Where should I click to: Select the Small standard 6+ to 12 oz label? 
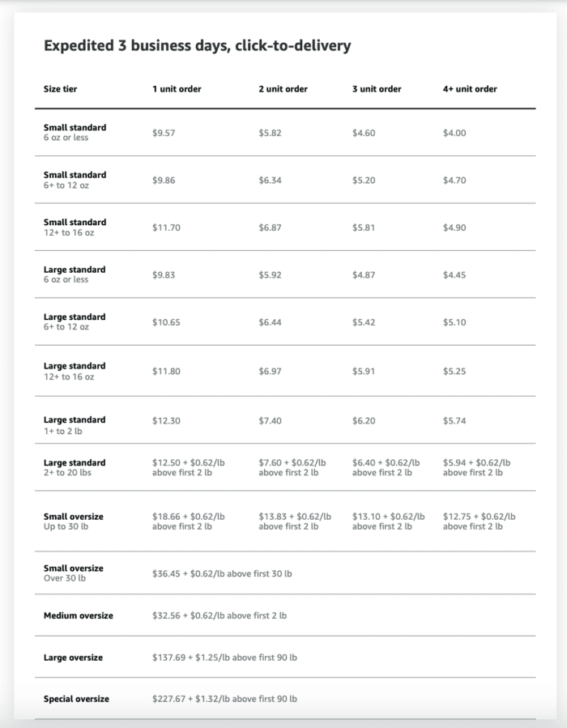tap(75, 180)
